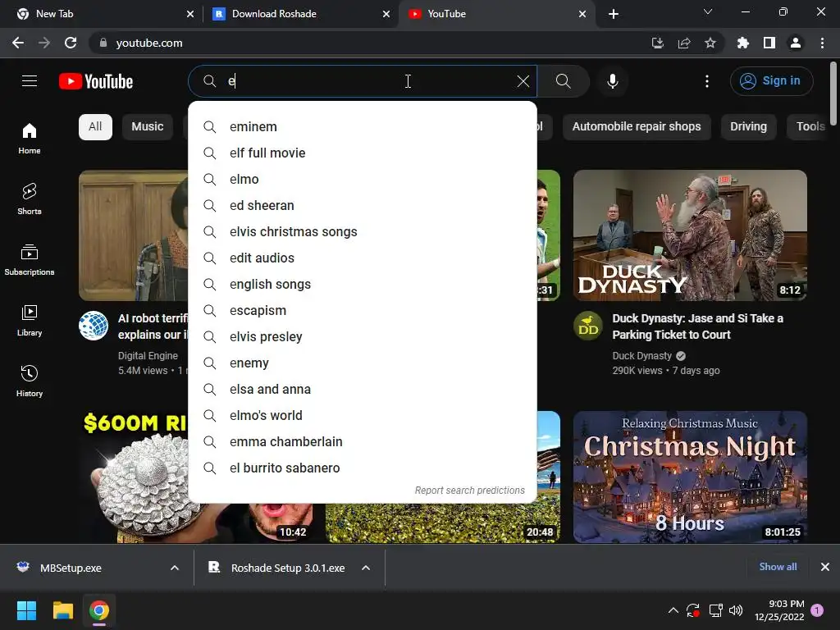840x630 pixels.
Task: Open YouTube settings three-dot menu
Action: [706, 81]
